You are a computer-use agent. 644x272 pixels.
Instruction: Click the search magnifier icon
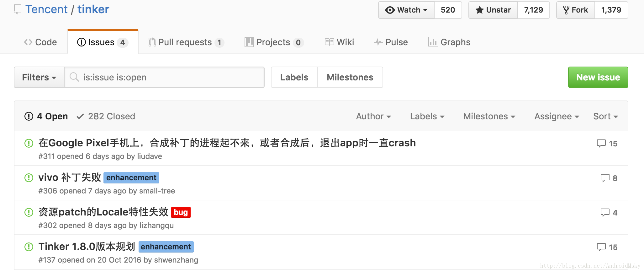click(74, 77)
